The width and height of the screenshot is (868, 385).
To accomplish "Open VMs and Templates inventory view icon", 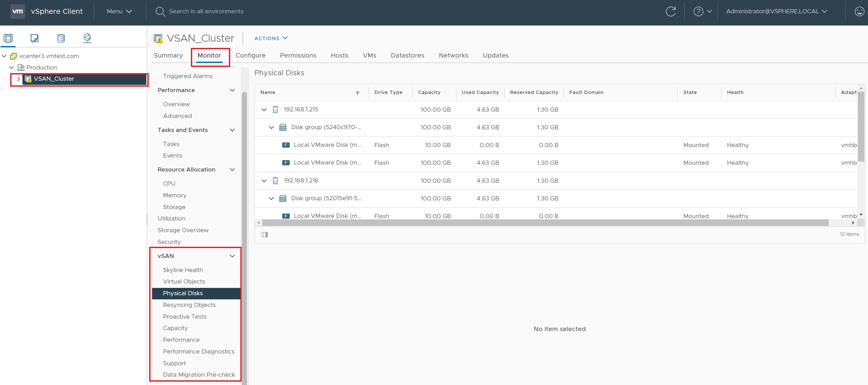I will point(34,38).
